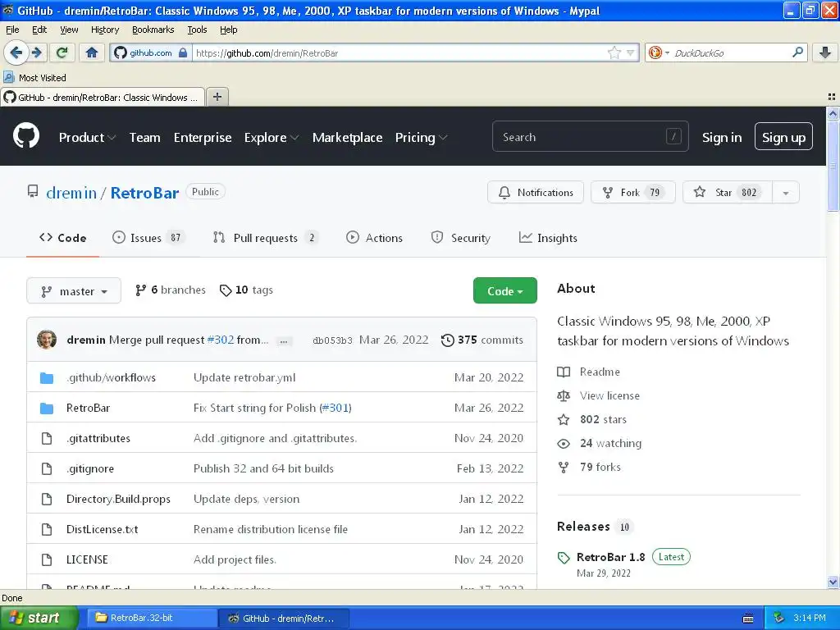The width and height of the screenshot is (840, 630).
Task: Open the Readme link in About
Action: pos(589,372)
